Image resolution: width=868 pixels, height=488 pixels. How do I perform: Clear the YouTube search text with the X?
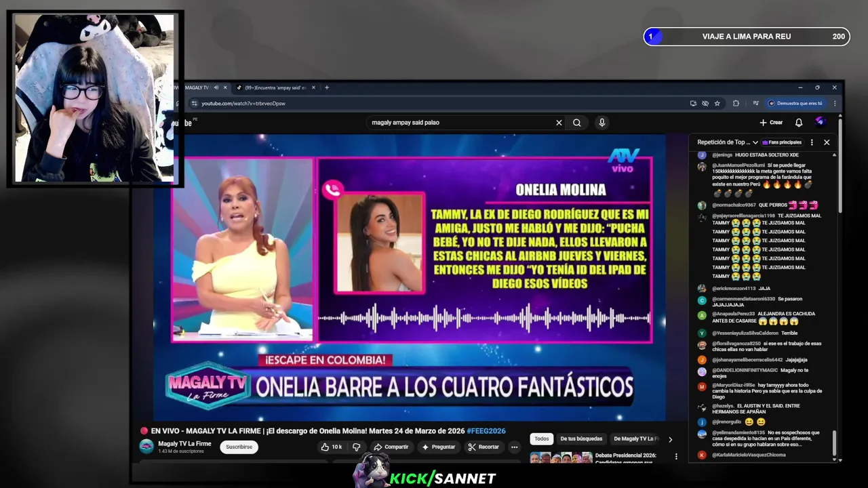tap(559, 123)
